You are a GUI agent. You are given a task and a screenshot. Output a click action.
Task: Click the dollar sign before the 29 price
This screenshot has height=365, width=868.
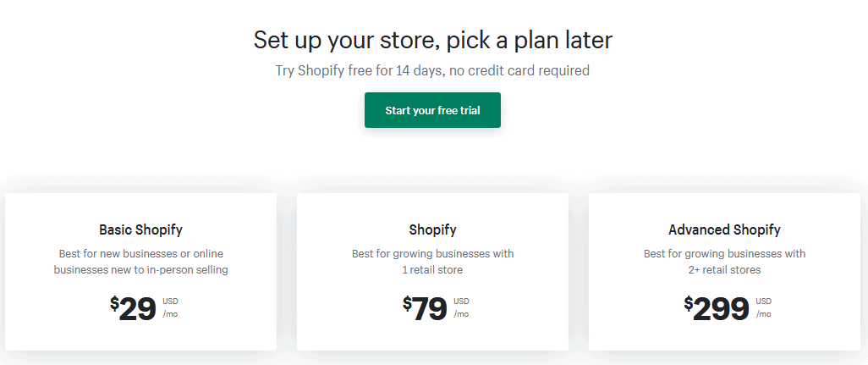point(114,303)
